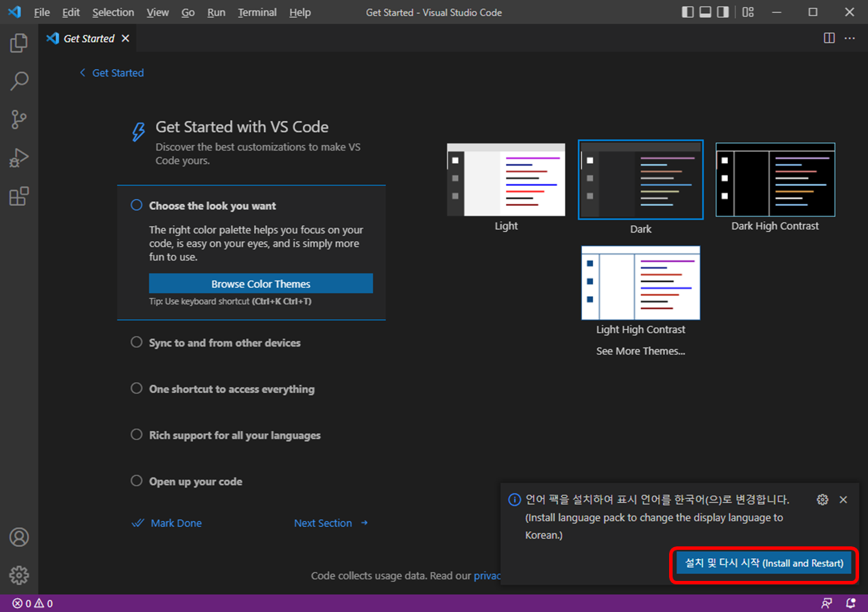The width and height of the screenshot is (868, 612).
Task: Toggle the primary side bar layout icon
Action: [x=688, y=12]
